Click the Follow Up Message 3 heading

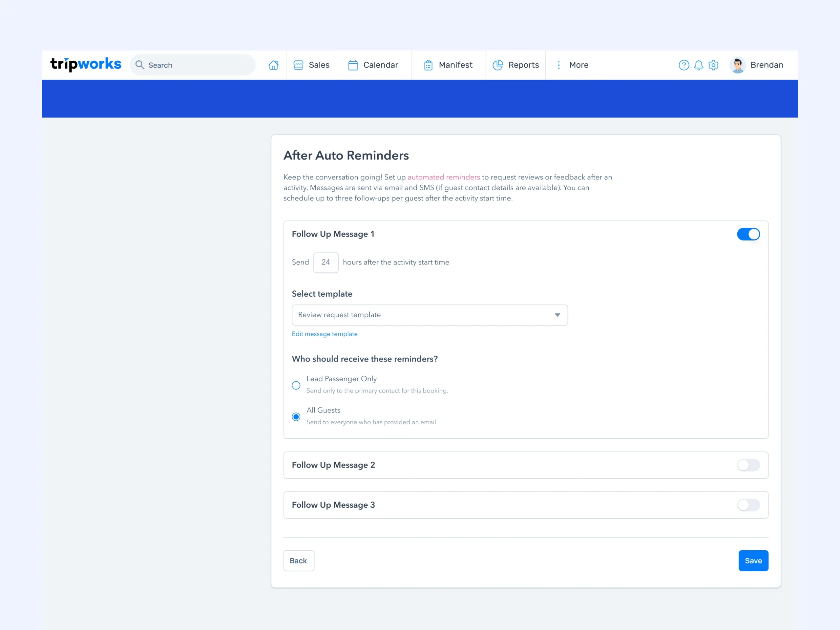(x=333, y=505)
